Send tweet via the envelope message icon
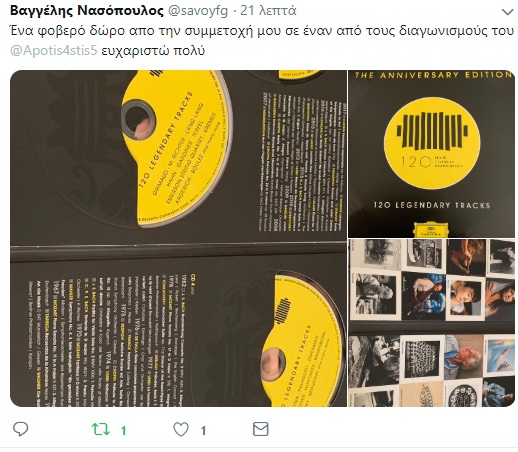Screen dimensions: 518x452 [260, 429]
